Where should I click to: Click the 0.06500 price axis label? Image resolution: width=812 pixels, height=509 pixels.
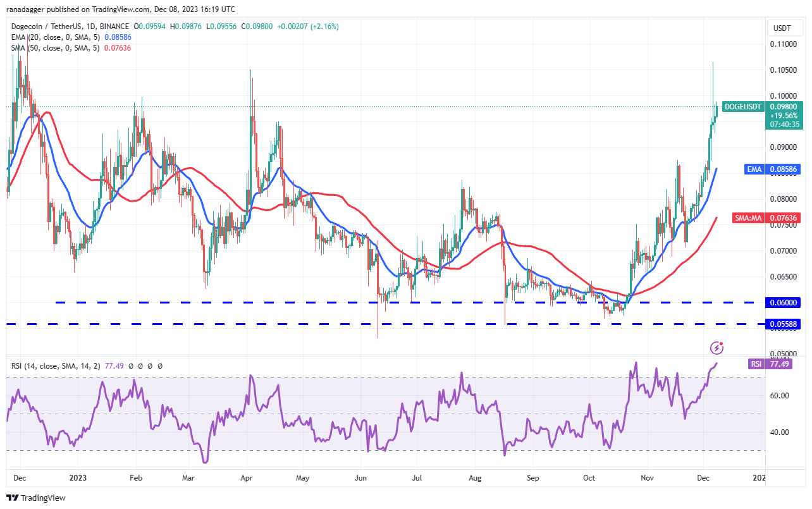783,277
